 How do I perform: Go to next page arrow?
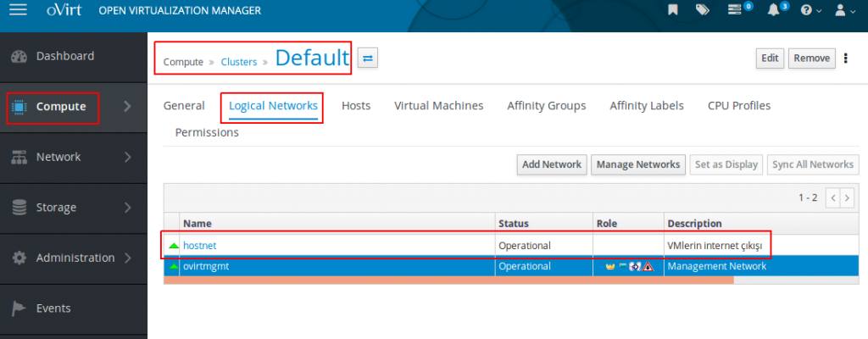click(847, 197)
